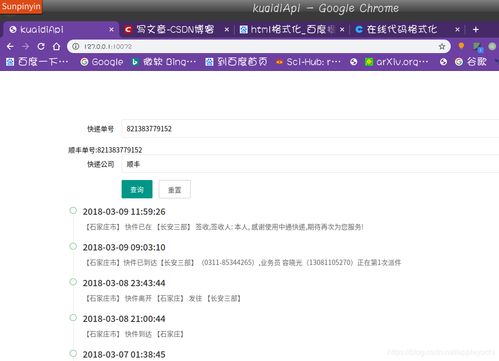Close the 在线代码格式化 tab
Image resolution: width=499 pixels, height=361 pixels.
pos(457,30)
